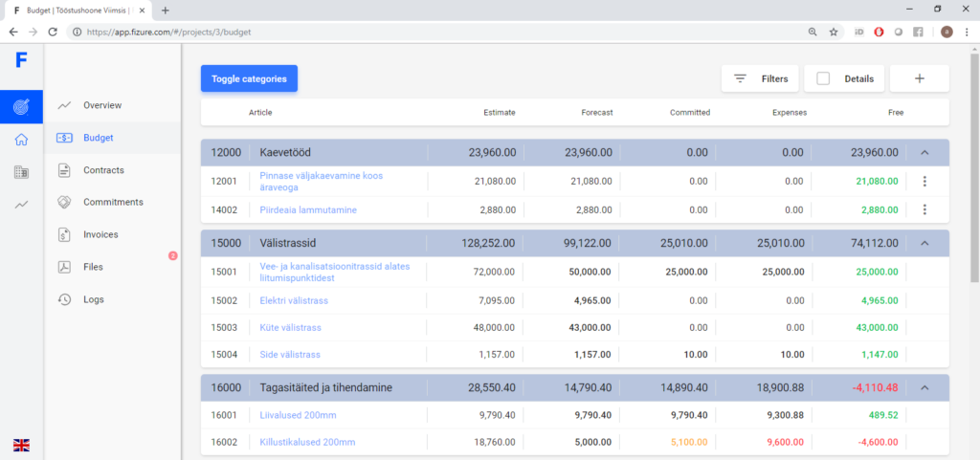Screen dimensions: 980x460
Task: Bookmark the page with the star icon
Action: [834, 32]
